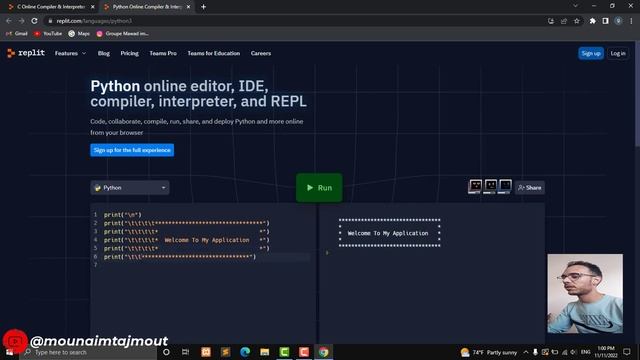Image resolution: width=640 pixels, height=360 pixels.
Task: Open the Python language dropdown
Action: (x=130, y=188)
